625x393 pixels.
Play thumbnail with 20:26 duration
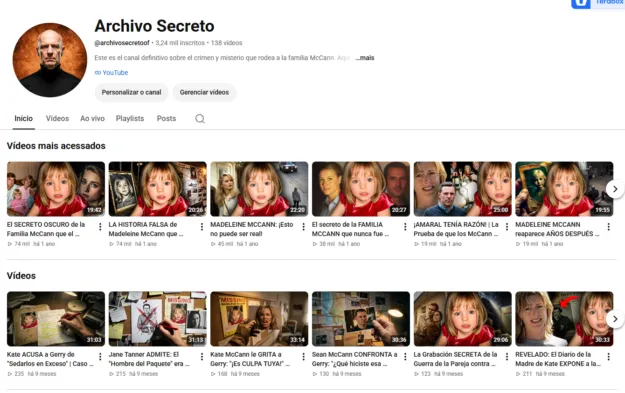[157, 189]
